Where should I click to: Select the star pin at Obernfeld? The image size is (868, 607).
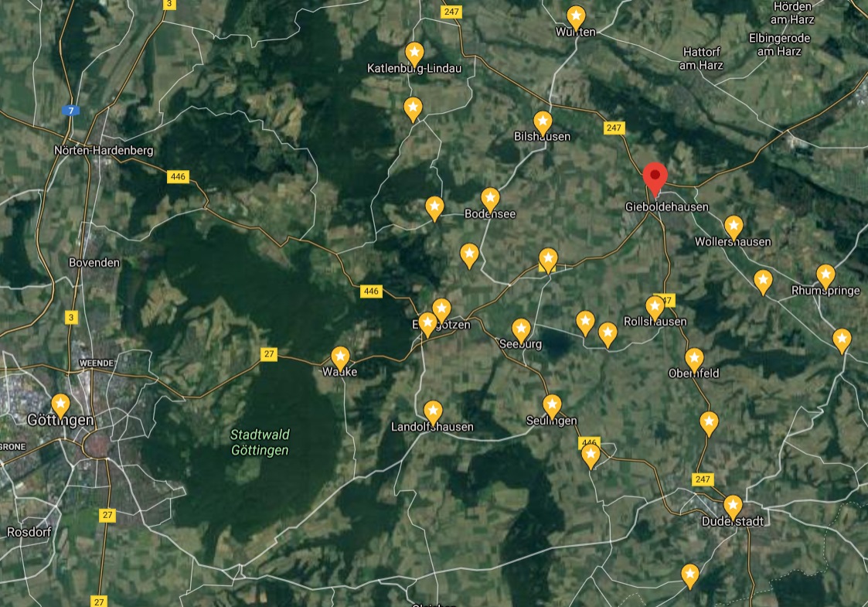[694, 360]
